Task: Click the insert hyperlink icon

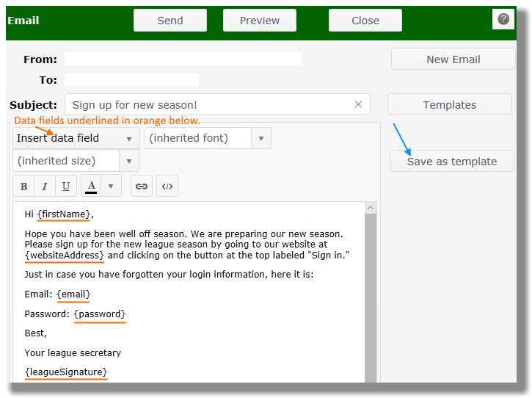Action: (x=142, y=187)
